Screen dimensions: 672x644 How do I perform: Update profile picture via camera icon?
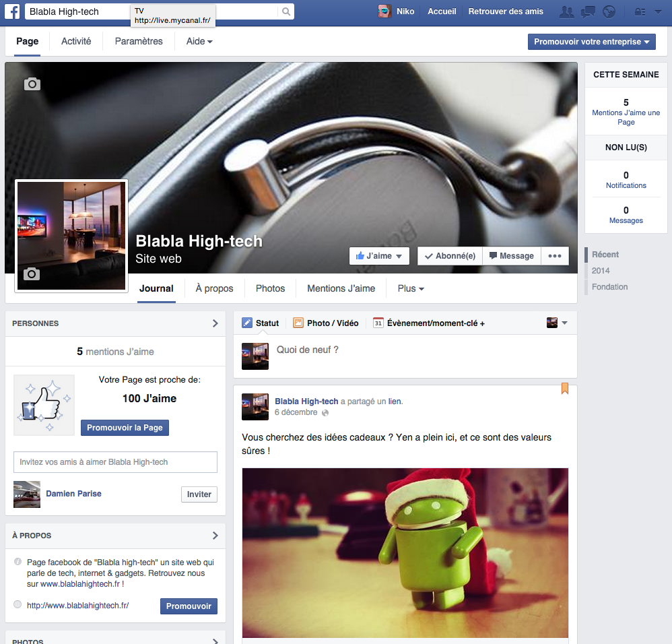[31, 273]
